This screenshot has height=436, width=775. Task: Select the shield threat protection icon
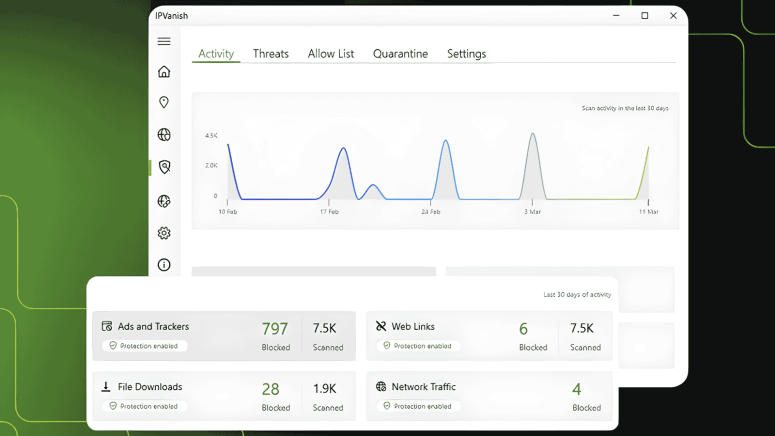(x=164, y=167)
